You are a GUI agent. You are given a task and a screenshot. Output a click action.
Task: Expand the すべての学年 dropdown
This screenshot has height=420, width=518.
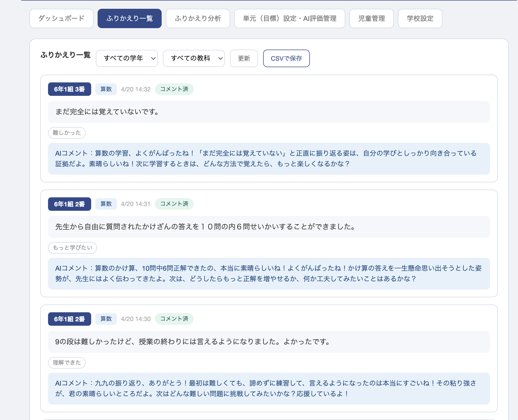127,58
